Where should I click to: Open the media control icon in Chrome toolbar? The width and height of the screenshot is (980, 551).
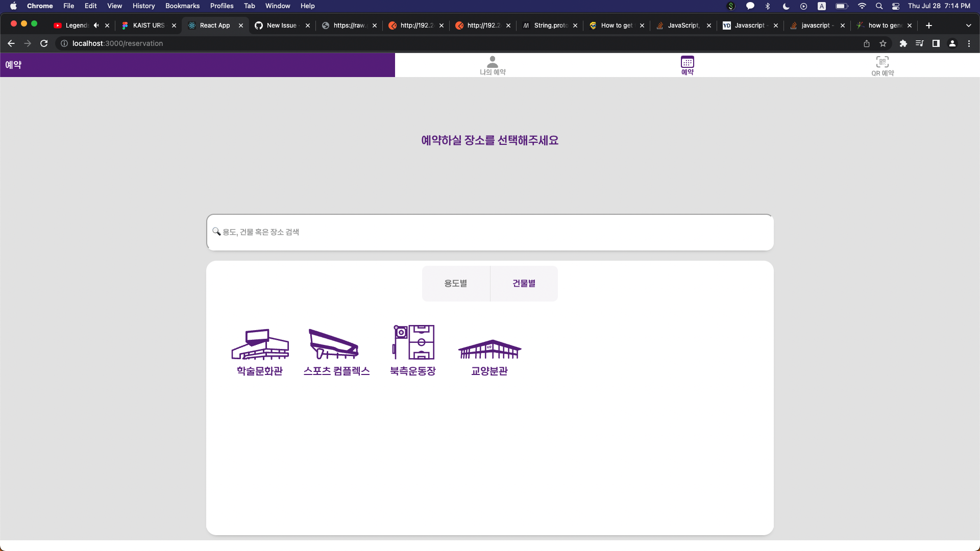[x=919, y=43]
